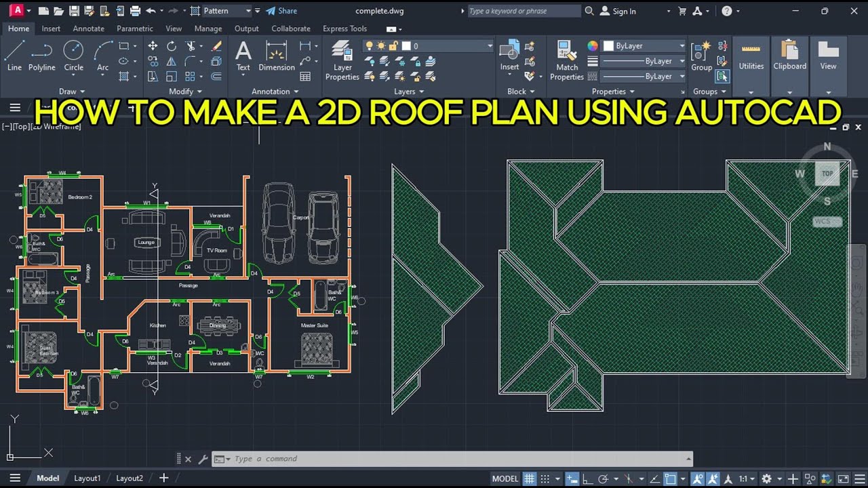Click Sign In in the title bar

point(618,11)
